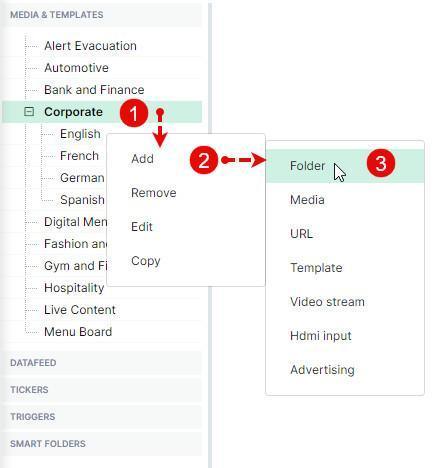This screenshot has width=438, height=468.
Task: Open the TRIGGERS section
Action: click(102, 417)
